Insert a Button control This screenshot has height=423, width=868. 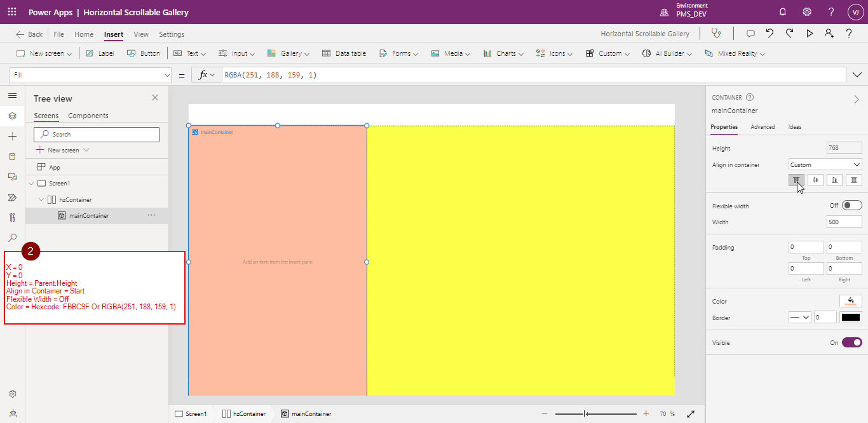tap(144, 53)
